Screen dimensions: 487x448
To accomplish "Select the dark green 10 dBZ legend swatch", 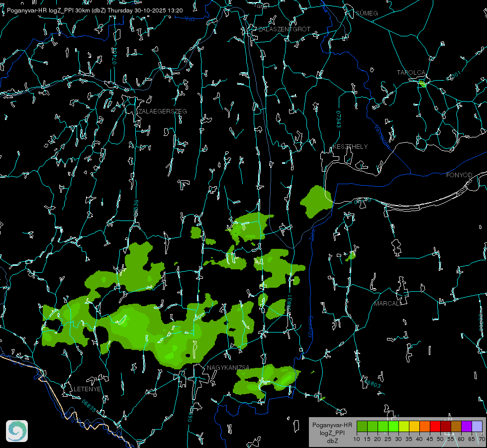I will click(362, 426).
